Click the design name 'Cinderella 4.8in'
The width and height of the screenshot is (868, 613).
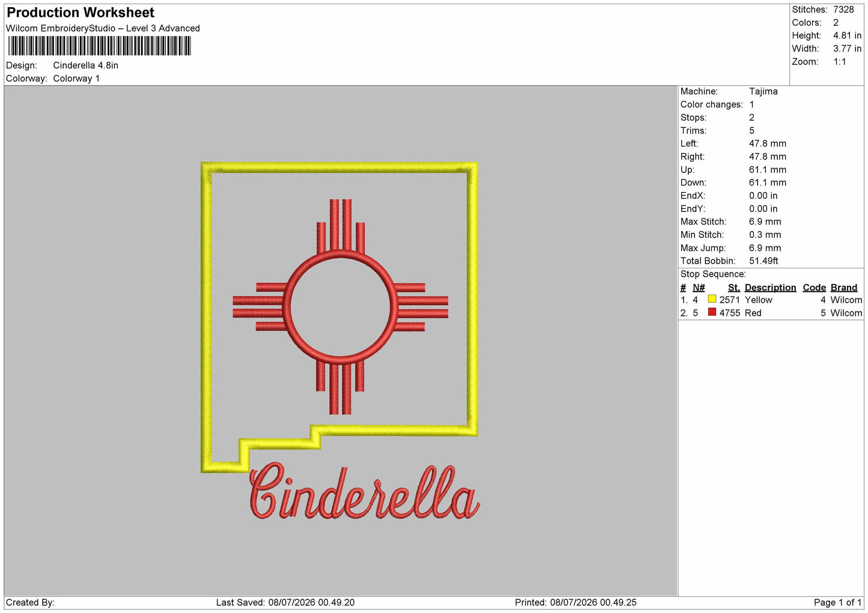(86, 65)
